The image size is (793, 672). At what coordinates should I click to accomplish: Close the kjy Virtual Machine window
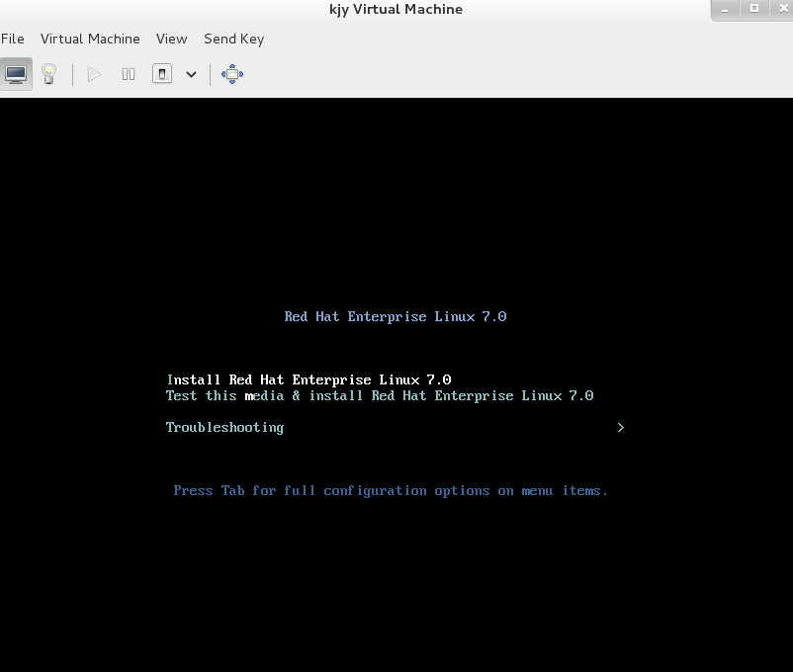[x=782, y=9]
